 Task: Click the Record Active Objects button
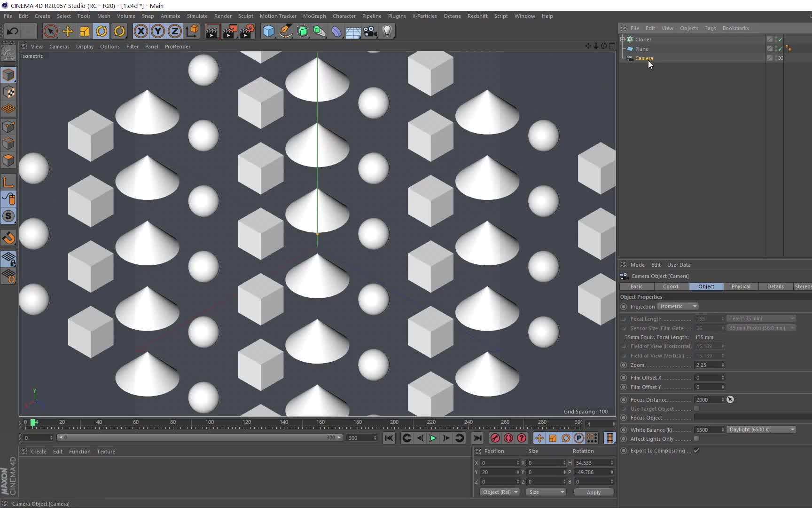tap(495, 438)
